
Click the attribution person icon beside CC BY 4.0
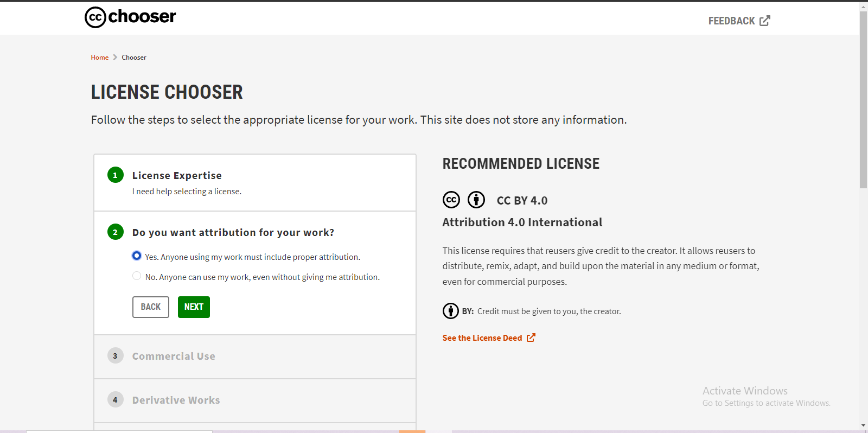pyautogui.click(x=476, y=200)
